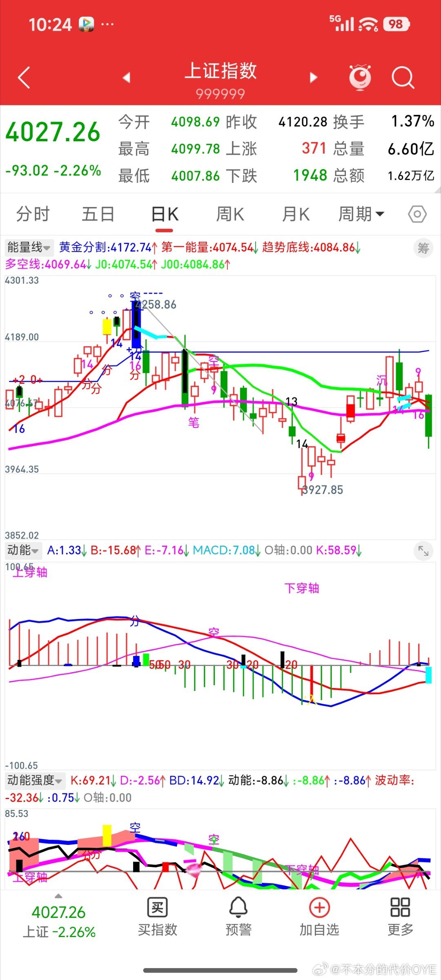441x980 pixels.
Task: Tap 最高 value 4099.78
Action: pos(196,149)
